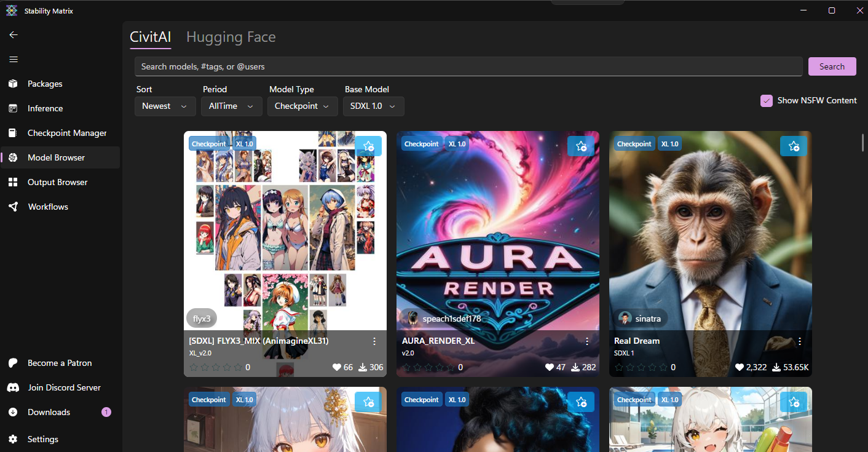Toggle the hamburger menu icon

tap(14, 60)
